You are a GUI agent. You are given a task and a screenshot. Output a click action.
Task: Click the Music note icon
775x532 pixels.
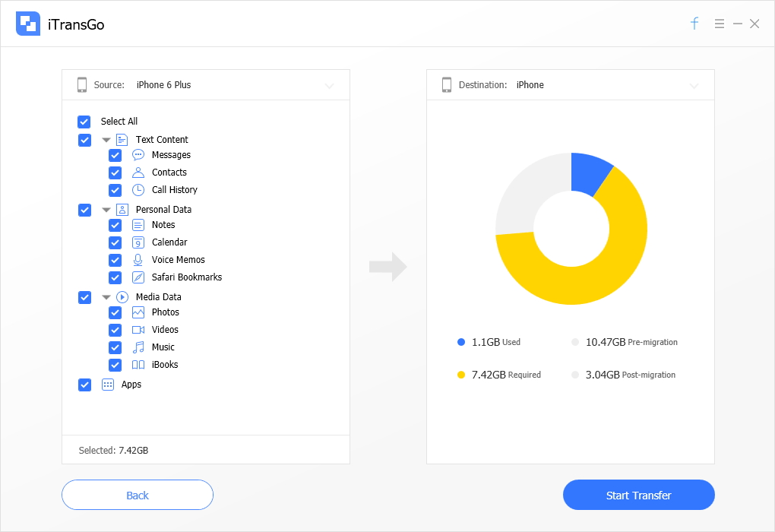coord(138,347)
